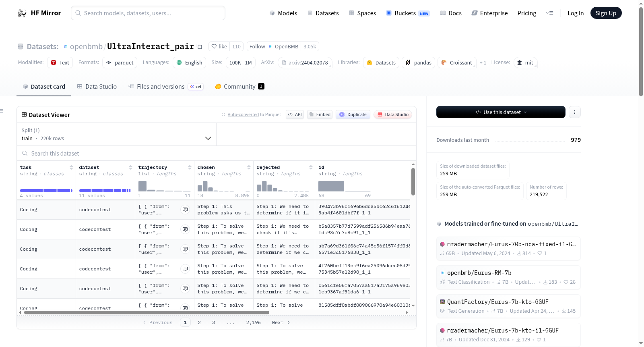Open the mradermacher/Eurus-70b-nca-fixed-i1 model card

(x=508, y=248)
